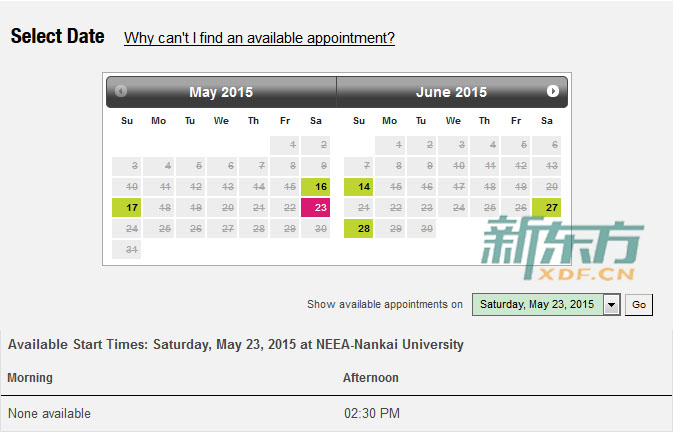Choose the 02:30 PM start time
673x433 pixels.
[x=372, y=413]
